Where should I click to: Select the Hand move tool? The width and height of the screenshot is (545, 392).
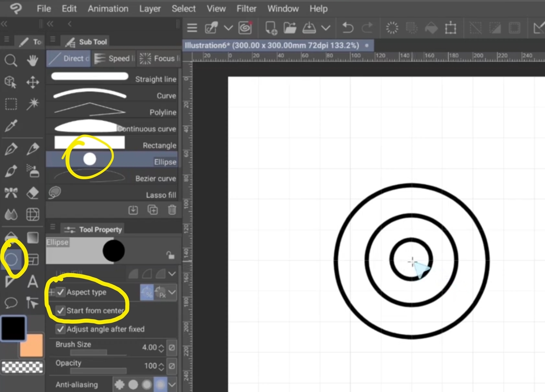(x=32, y=61)
